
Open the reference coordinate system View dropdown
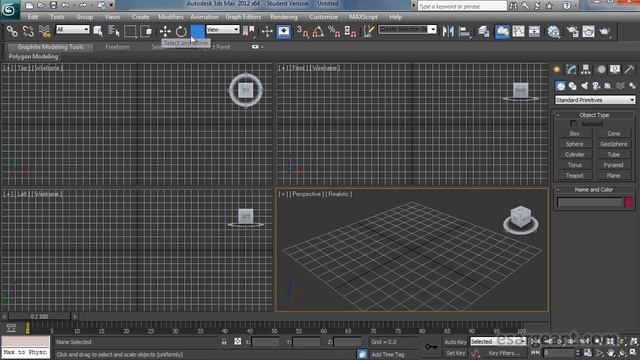coord(223,29)
